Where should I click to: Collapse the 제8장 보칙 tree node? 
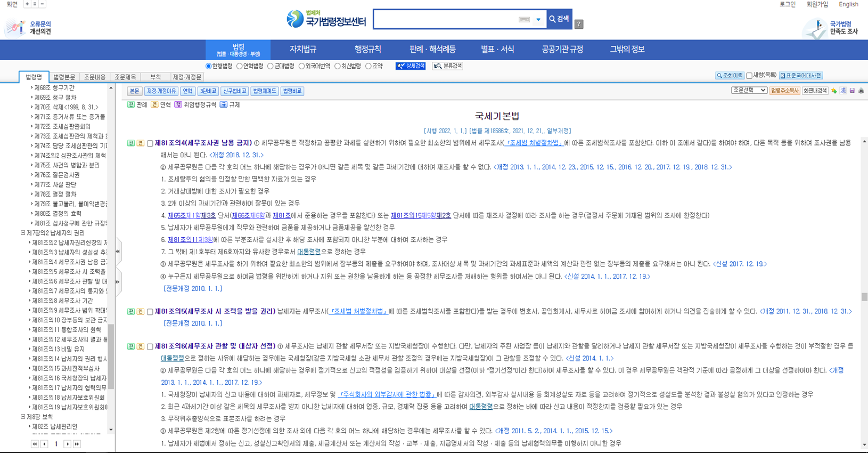click(x=23, y=417)
